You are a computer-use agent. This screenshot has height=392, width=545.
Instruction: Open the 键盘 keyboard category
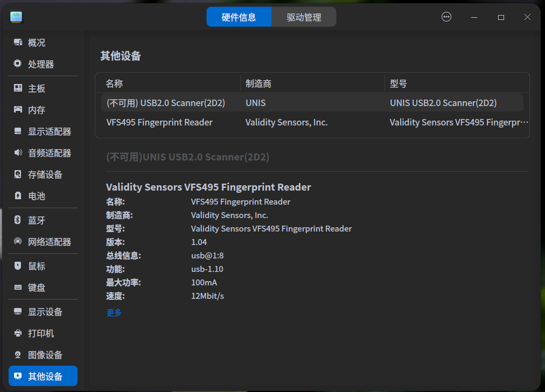point(37,288)
